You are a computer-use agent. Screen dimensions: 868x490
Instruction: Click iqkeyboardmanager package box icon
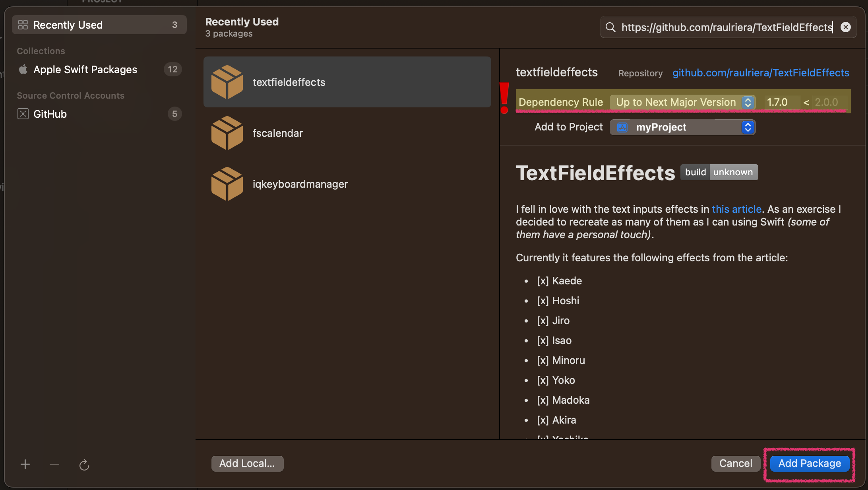pyautogui.click(x=227, y=184)
